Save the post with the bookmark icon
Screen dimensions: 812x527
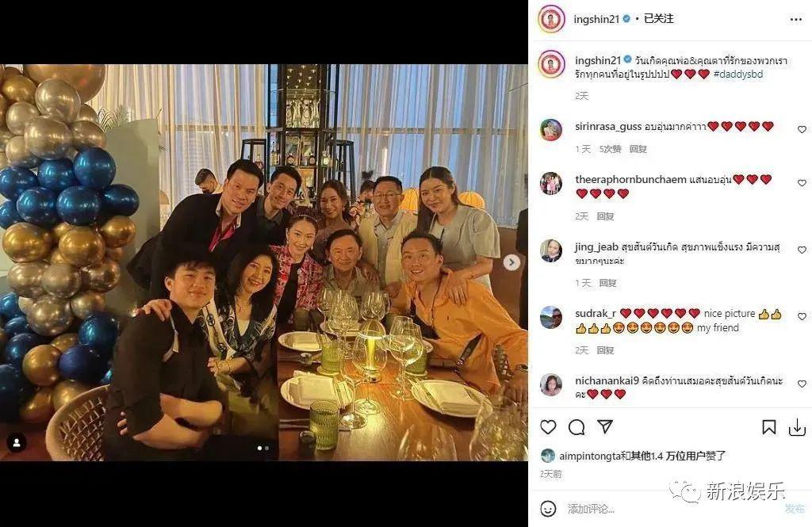(x=769, y=427)
